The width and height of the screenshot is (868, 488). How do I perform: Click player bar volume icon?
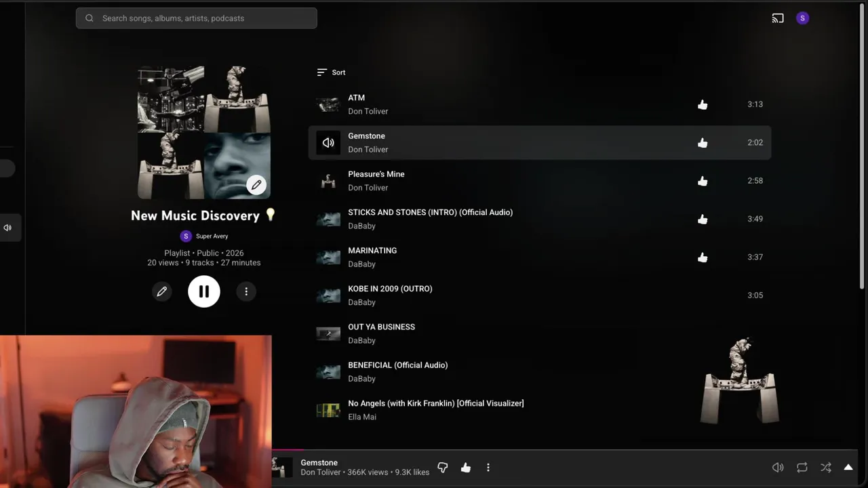pyautogui.click(x=778, y=468)
